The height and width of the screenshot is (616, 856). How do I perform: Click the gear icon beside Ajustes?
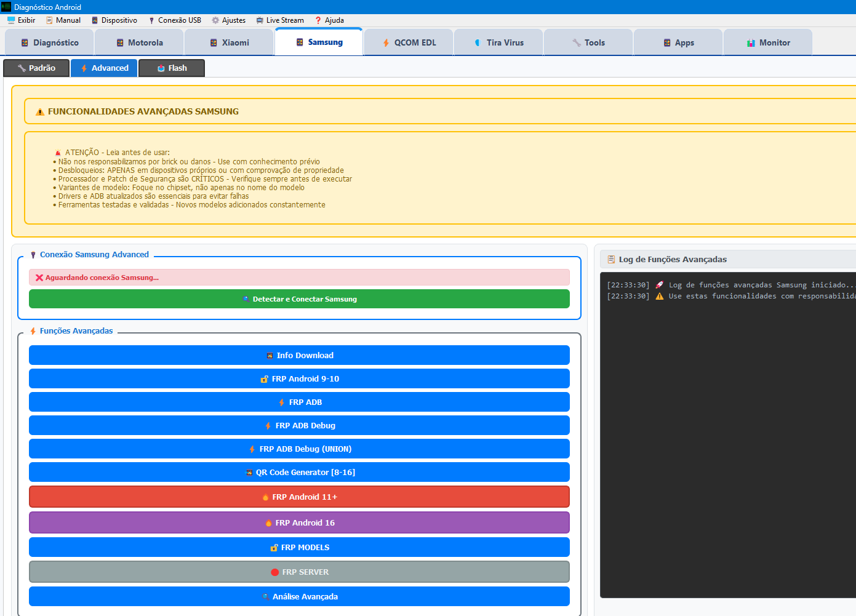pyautogui.click(x=215, y=20)
